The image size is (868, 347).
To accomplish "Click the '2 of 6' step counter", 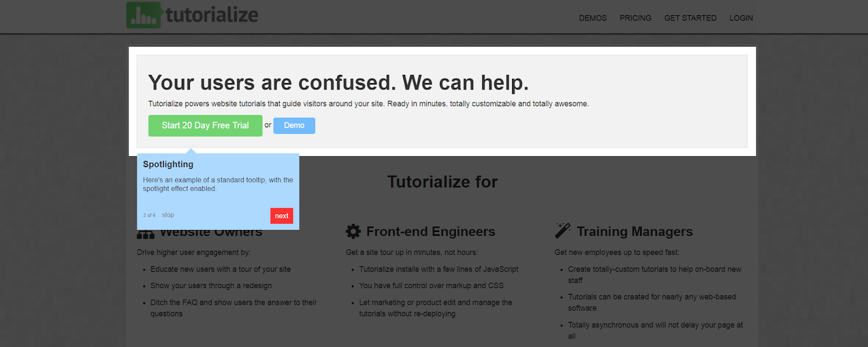I will click(x=149, y=215).
